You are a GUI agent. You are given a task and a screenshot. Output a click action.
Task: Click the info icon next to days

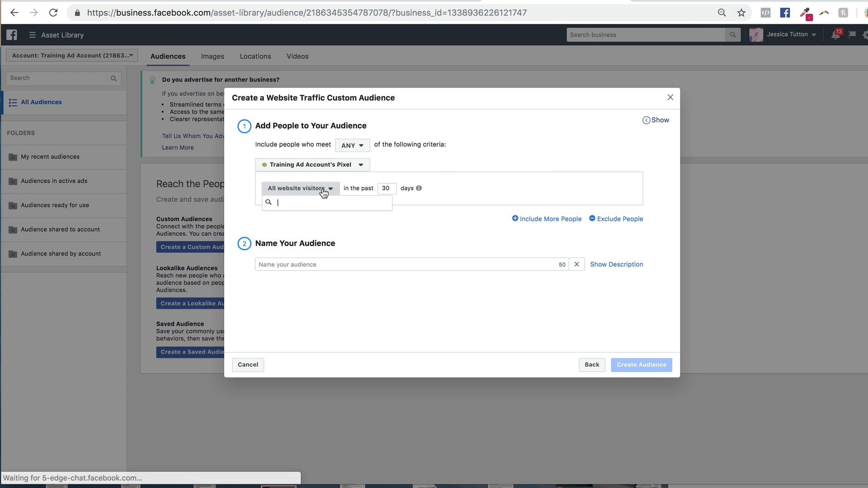click(419, 188)
